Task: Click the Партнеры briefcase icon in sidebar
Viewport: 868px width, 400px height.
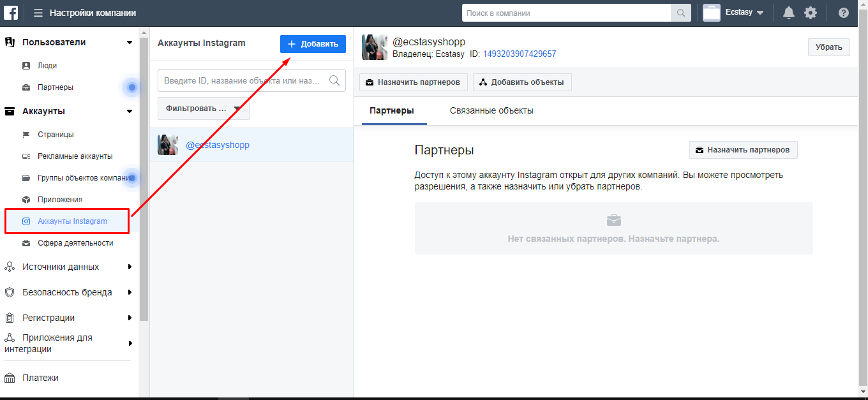Action: pyautogui.click(x=26, y=87)
